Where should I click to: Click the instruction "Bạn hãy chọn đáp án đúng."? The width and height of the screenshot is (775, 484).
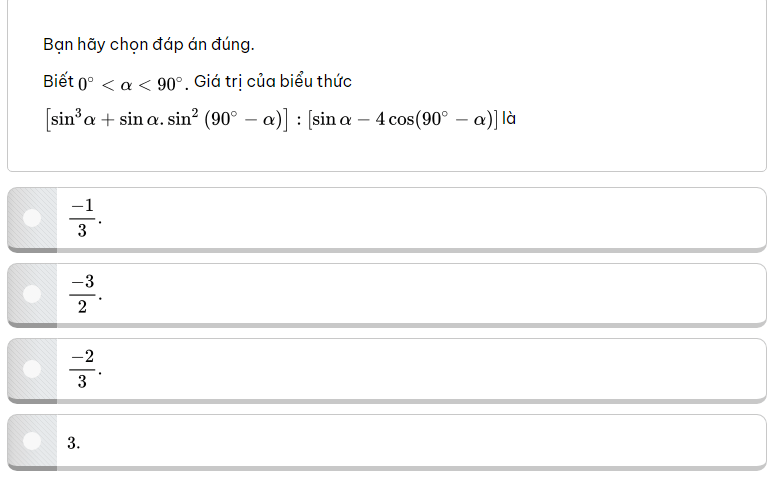coord(149,44)
